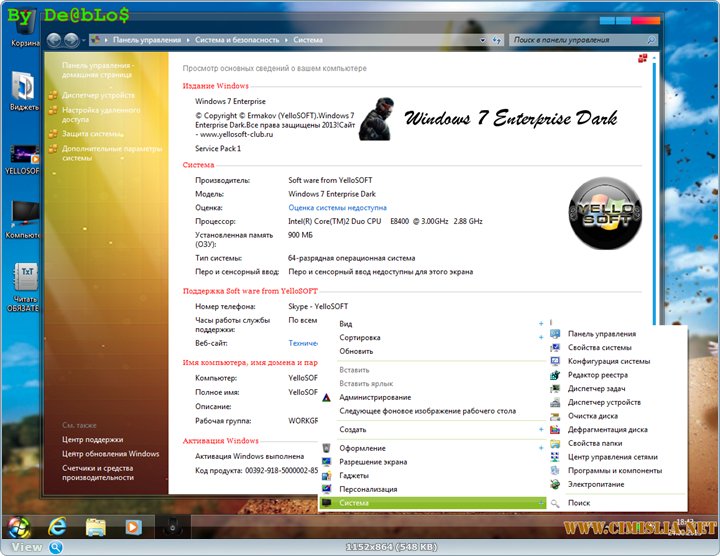Launch the media player from the taskbar
This screenshot has height=556, width=720.
(133, 525)
